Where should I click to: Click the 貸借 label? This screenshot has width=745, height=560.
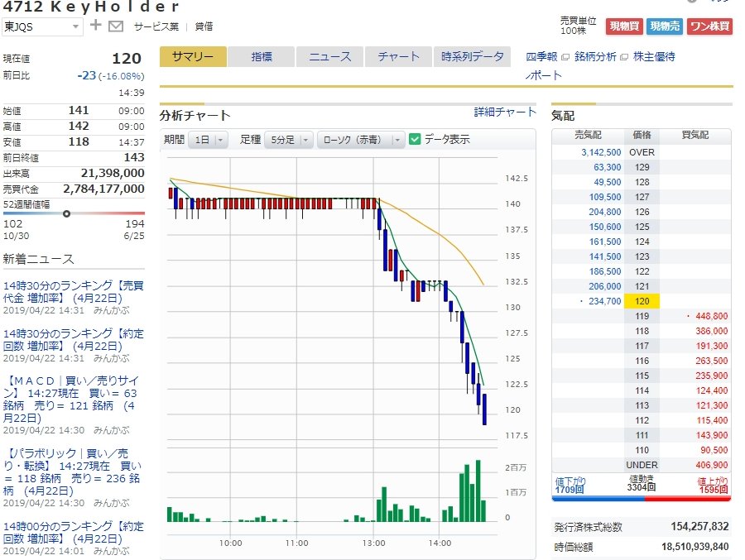204,26
